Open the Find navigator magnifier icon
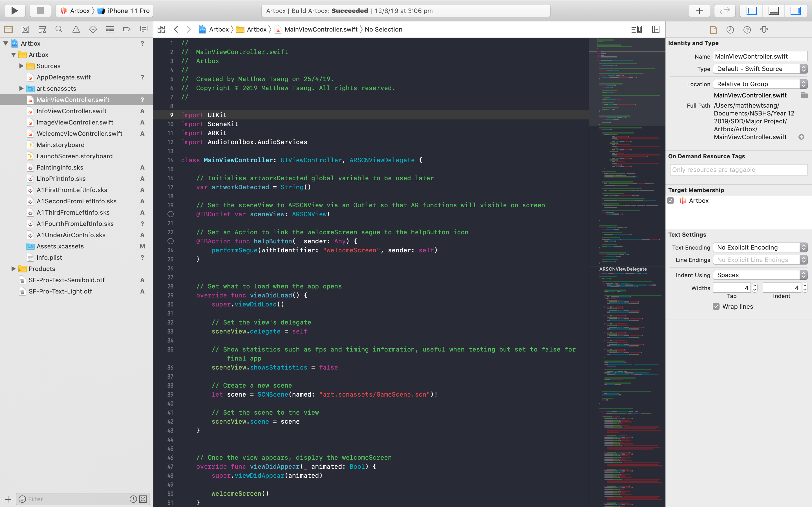This screenshot has width=812, height=507. point(59,30)
